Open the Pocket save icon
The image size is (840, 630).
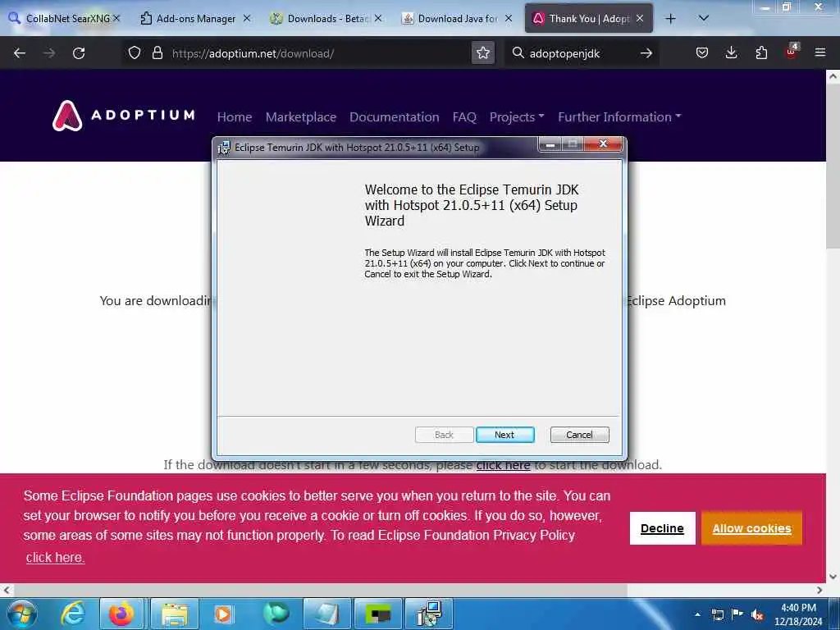pyautogui.click(x=702, y=53)
